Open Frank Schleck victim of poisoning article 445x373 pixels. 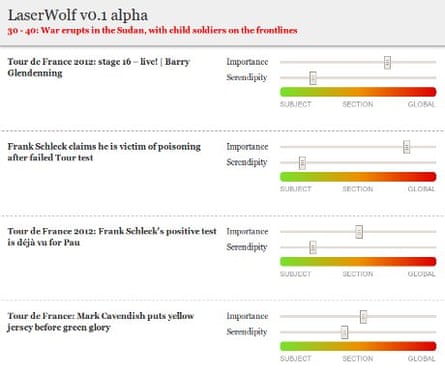point(104,152)
